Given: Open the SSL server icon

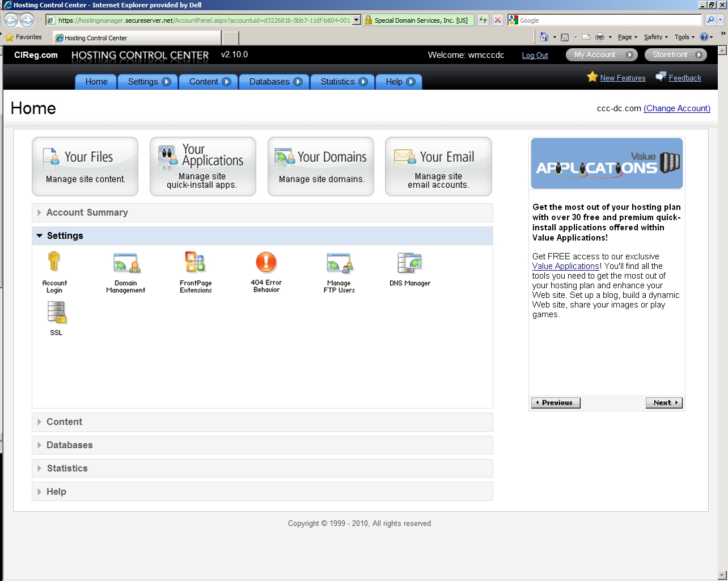Looking at the screenshot, I should [56, 313].
